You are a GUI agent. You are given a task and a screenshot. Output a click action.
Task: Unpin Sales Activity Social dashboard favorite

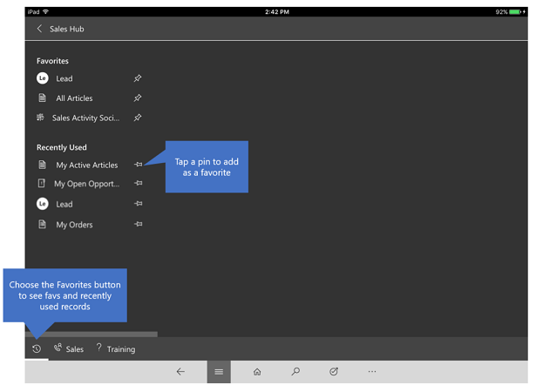(138, 118)
